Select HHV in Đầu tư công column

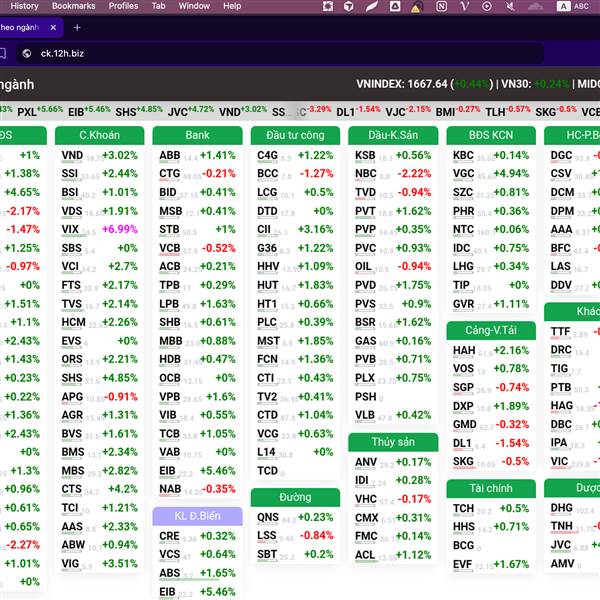click(x=295, y=266)
